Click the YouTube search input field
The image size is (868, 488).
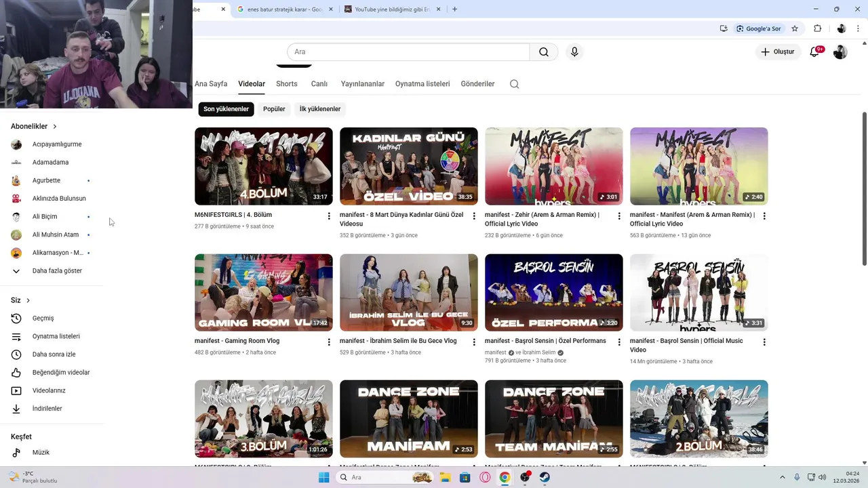pyautogui.click(x=408, y=52)
